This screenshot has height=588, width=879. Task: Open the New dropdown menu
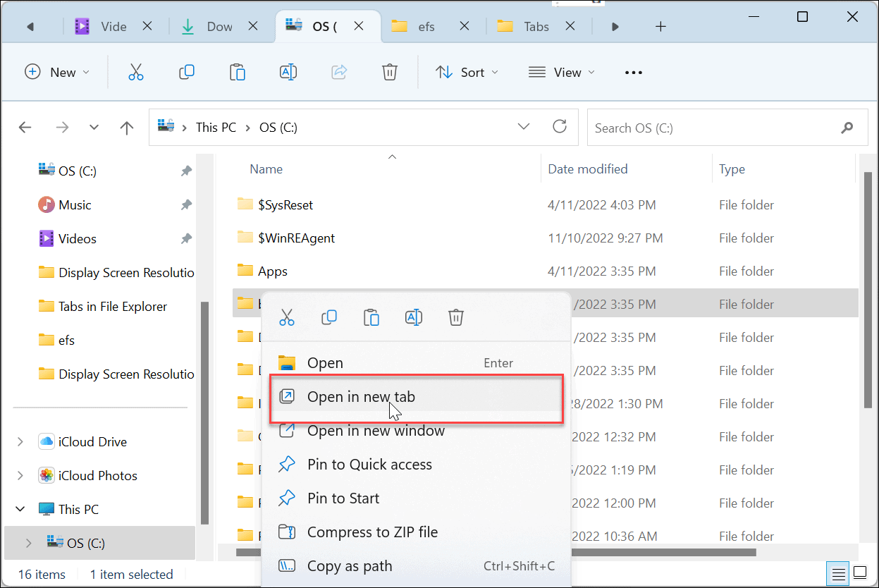coord(57,73)
